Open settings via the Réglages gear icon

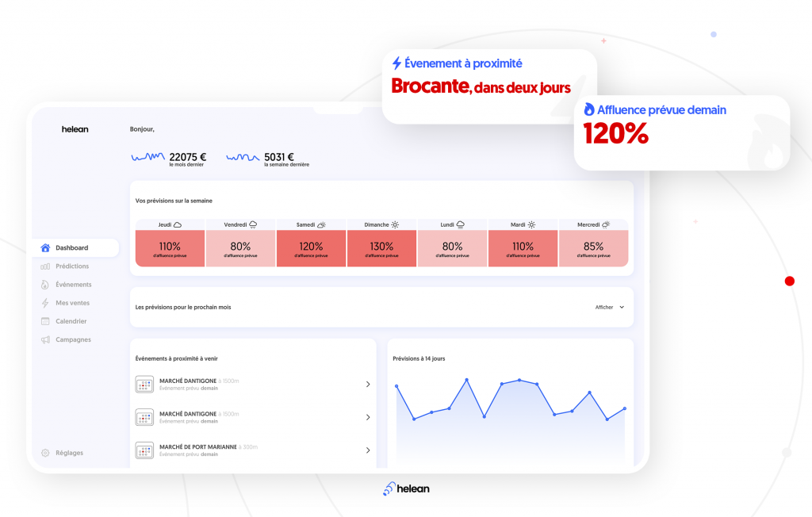coord(45,452)
